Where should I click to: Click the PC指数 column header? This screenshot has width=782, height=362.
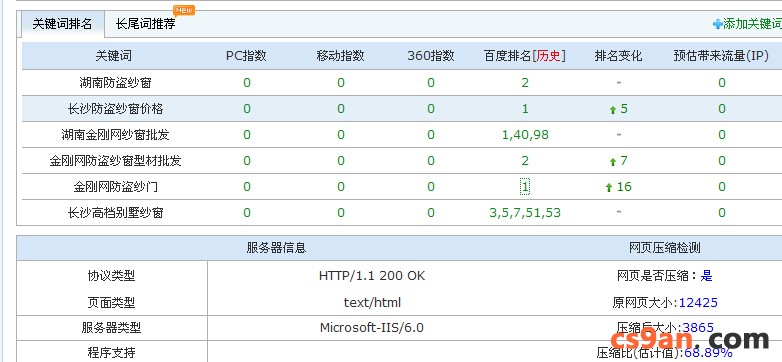(x=246, y=56)
